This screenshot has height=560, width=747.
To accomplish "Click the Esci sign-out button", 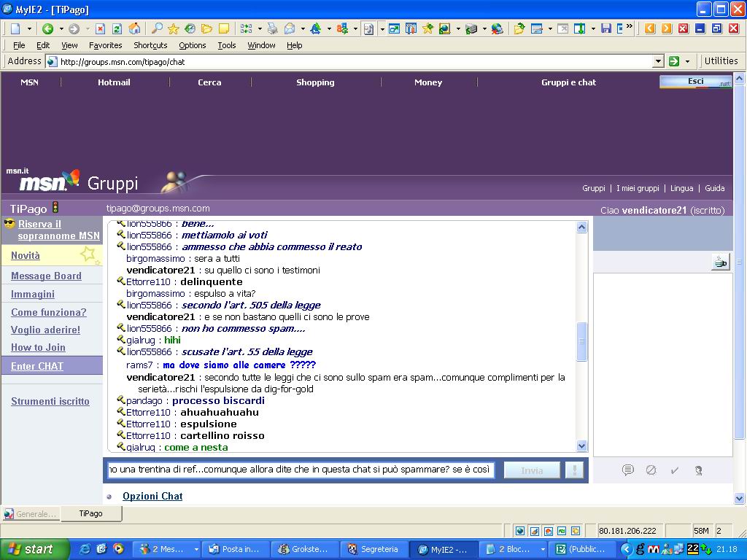I will [695, 82].
